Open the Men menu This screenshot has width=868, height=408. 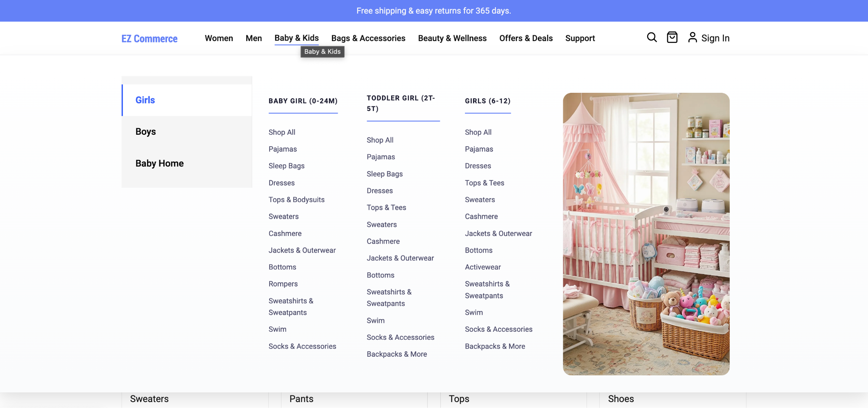click(x=253, y=38)
